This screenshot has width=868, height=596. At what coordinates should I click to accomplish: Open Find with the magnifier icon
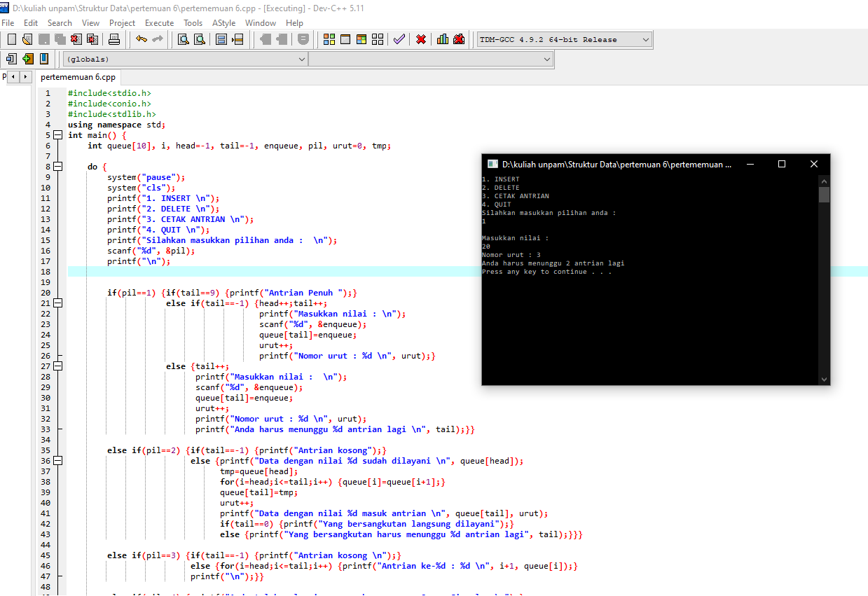(x=183, y=39)
